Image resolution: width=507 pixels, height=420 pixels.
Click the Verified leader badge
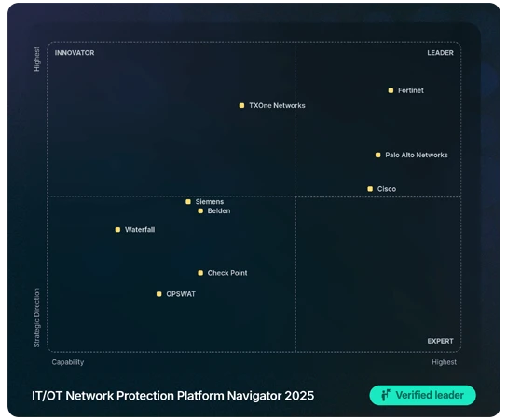click(x=422, y=395)
